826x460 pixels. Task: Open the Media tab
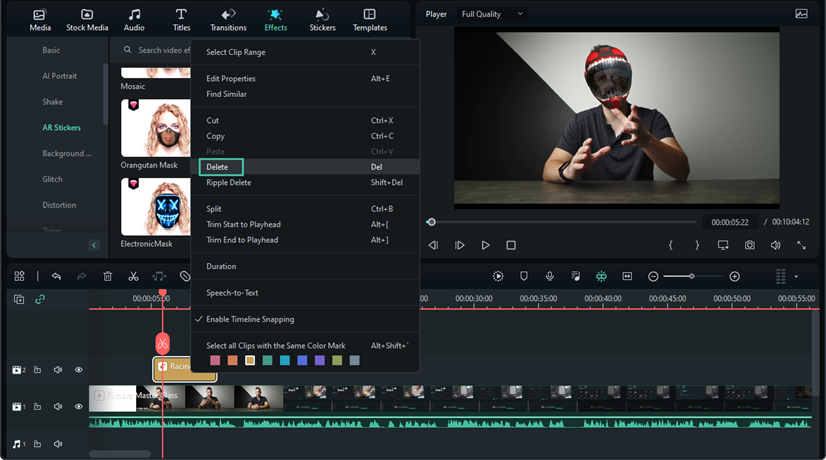pos(40,20)
